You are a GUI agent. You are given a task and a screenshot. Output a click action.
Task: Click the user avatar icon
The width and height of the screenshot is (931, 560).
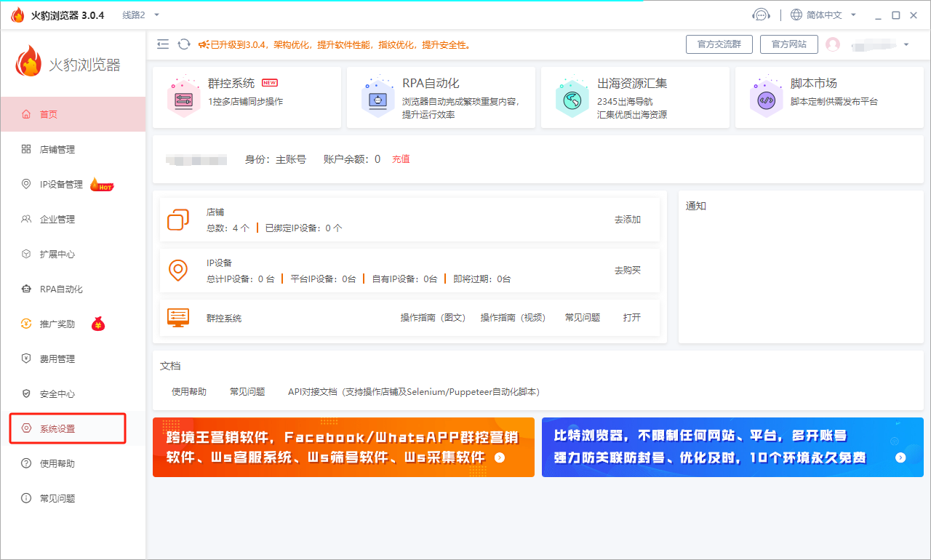pos(833,44)
